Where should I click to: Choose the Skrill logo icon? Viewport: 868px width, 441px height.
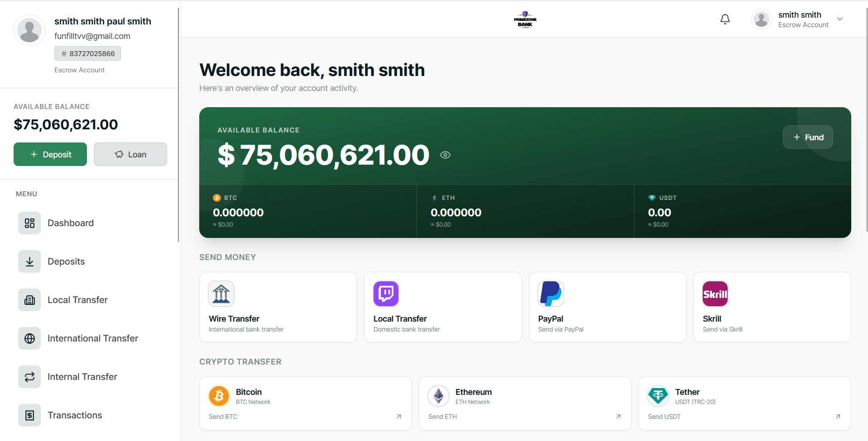pyautogui.click(x=715, y=294)
